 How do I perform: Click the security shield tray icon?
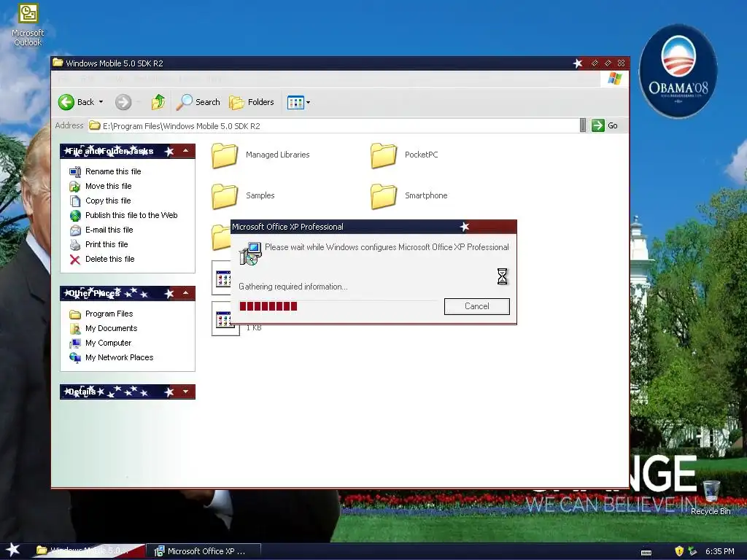coord(679,551)
